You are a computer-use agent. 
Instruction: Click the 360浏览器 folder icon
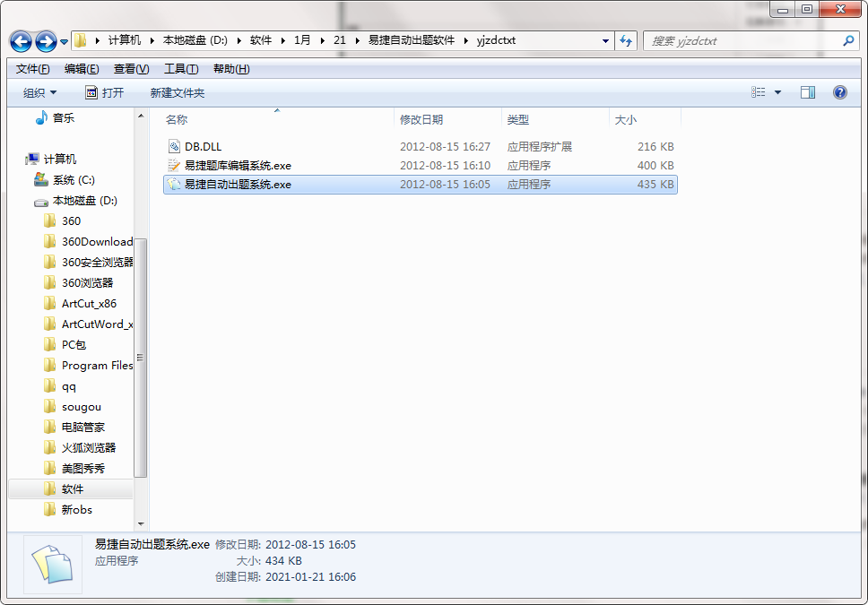click(x=50, y=283)
